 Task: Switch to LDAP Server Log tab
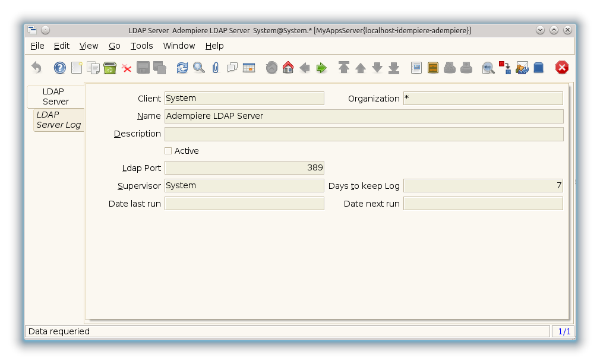point(58,120)
